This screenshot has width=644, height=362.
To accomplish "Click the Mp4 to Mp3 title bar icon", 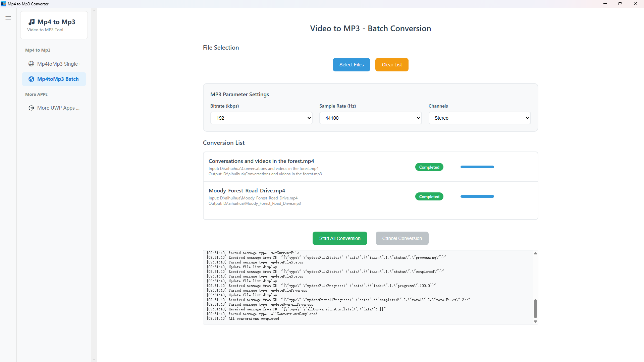I will tap(4, 4).
